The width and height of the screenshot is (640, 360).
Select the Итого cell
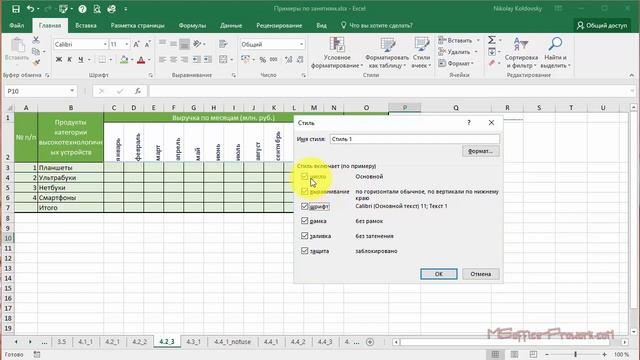(70, 208)
